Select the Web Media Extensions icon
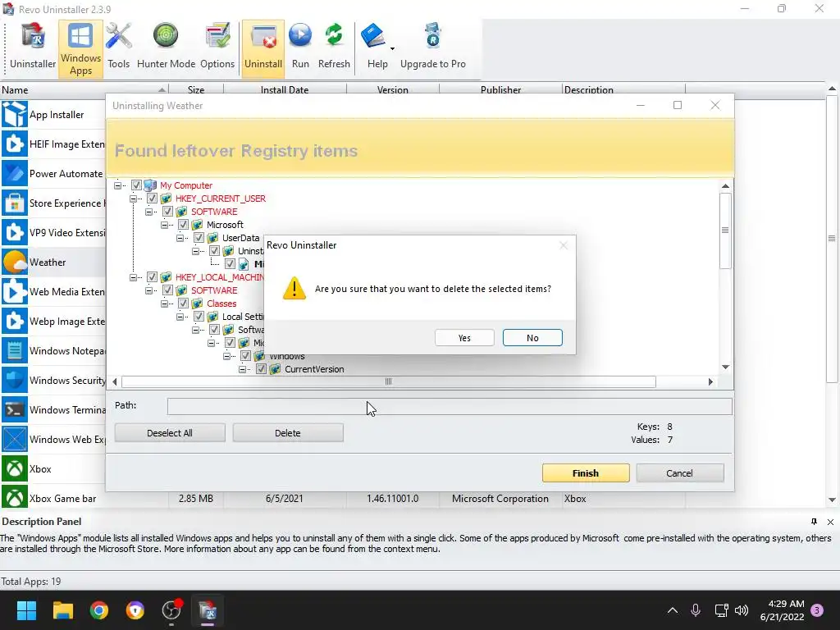This screenshot has width=840, height=630. click(15, 291)
